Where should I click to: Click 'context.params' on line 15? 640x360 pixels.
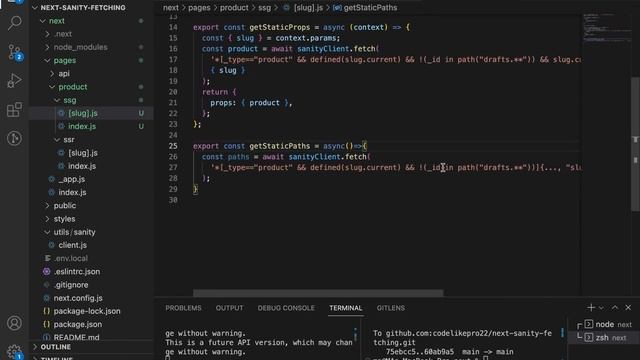pyautogui.click(x=306, y=38)
